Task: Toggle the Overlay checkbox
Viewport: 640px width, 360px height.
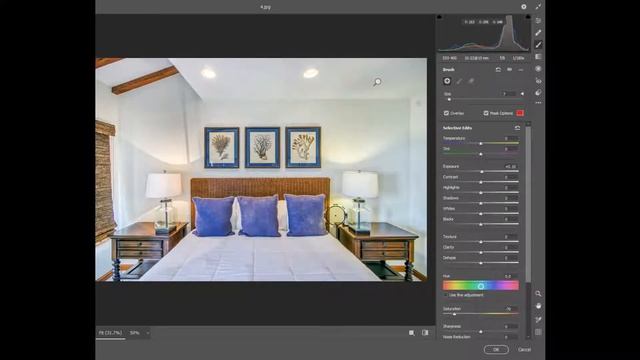Action: click(446, 113)
